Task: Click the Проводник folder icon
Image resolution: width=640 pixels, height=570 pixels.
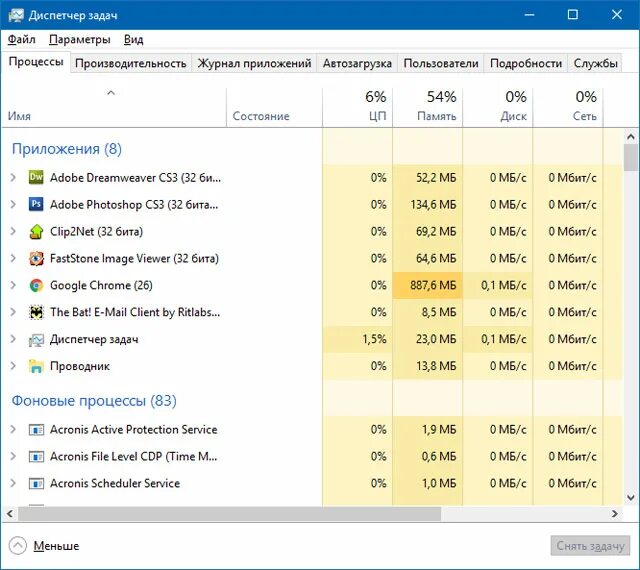Action: click(36, 367)
